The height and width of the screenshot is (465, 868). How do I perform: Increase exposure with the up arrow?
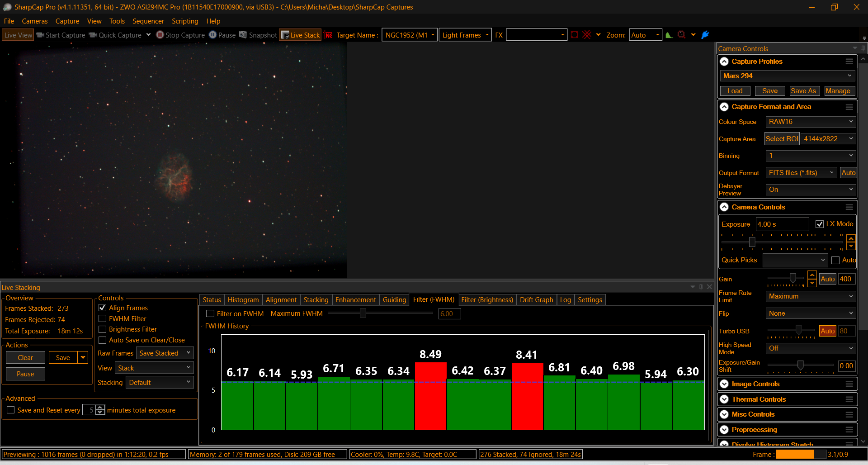click(x=851, y=238)
